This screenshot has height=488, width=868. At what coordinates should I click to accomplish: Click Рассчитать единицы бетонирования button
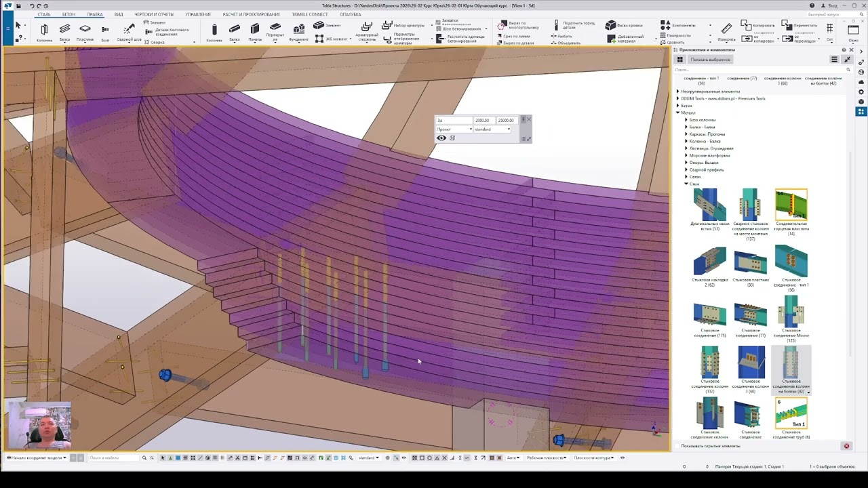point(461,39)
